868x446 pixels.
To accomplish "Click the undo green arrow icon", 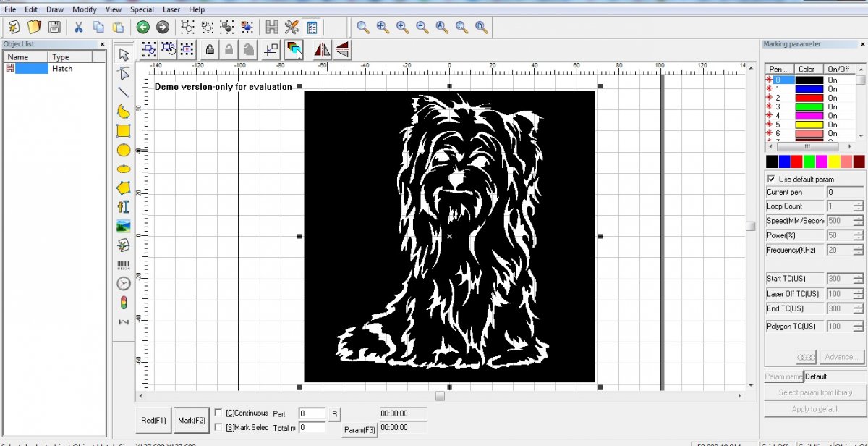I will 143,28.
